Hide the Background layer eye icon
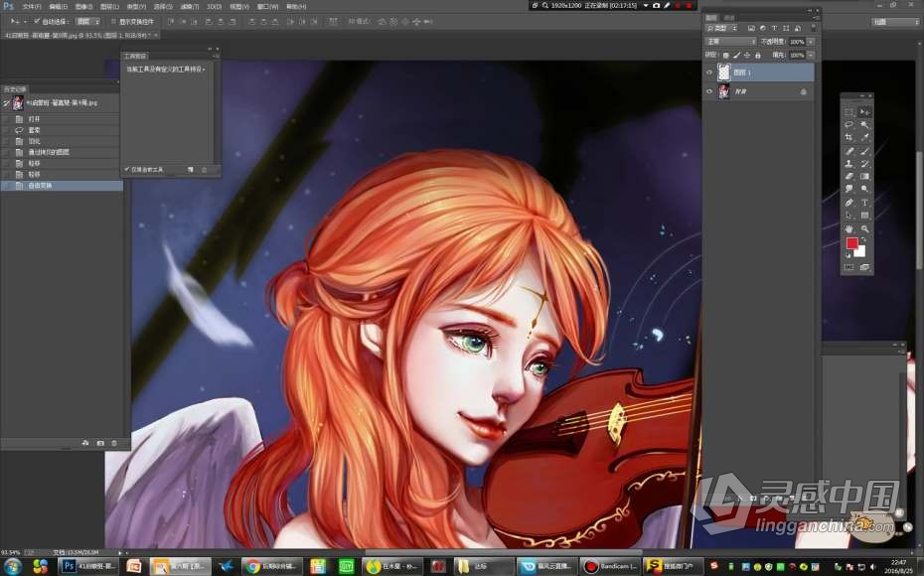This screenshot has height=576, width=924. pos(709,92)
